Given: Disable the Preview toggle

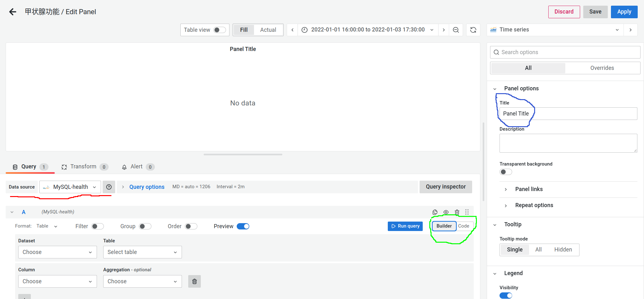Looking at the screenshot, I should point(243,226).
